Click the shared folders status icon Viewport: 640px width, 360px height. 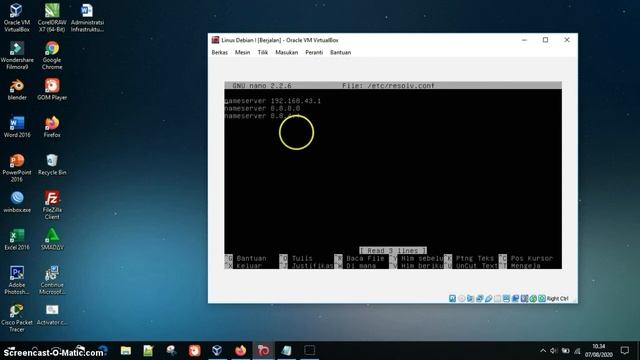click(x=497, y=298)
